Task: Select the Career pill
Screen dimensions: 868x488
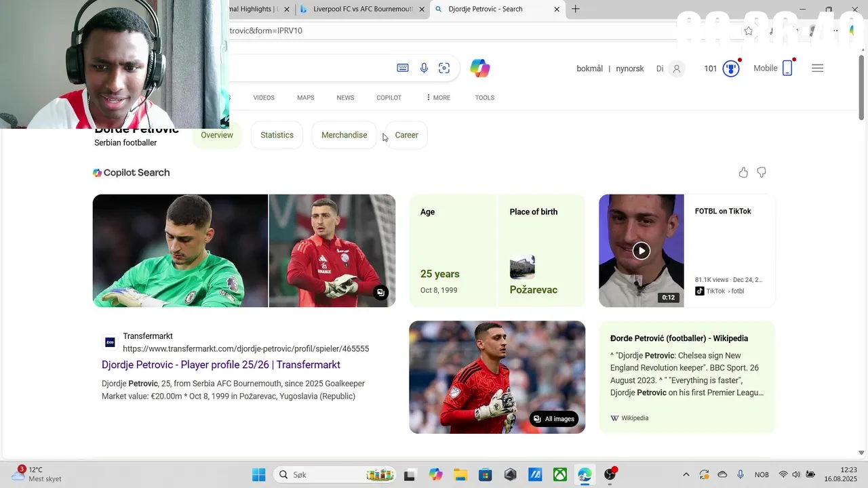Action: [406, 135]
